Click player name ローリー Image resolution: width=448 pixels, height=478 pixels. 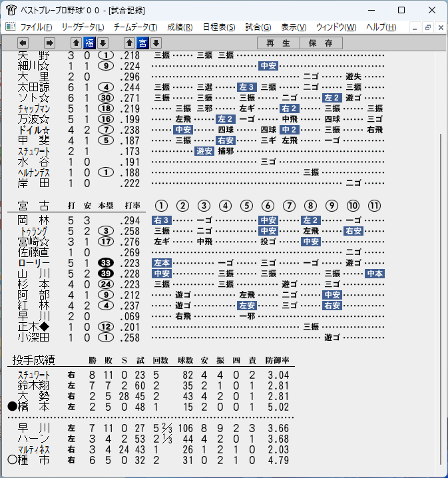[x=34, y=263]
